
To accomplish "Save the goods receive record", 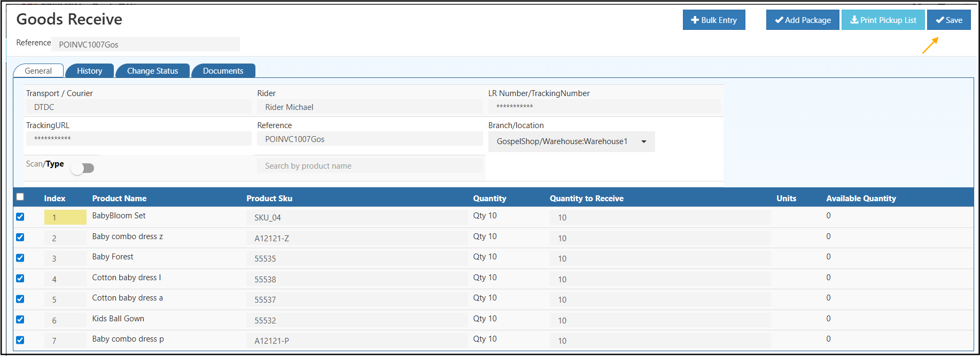I will pos(948,20).
